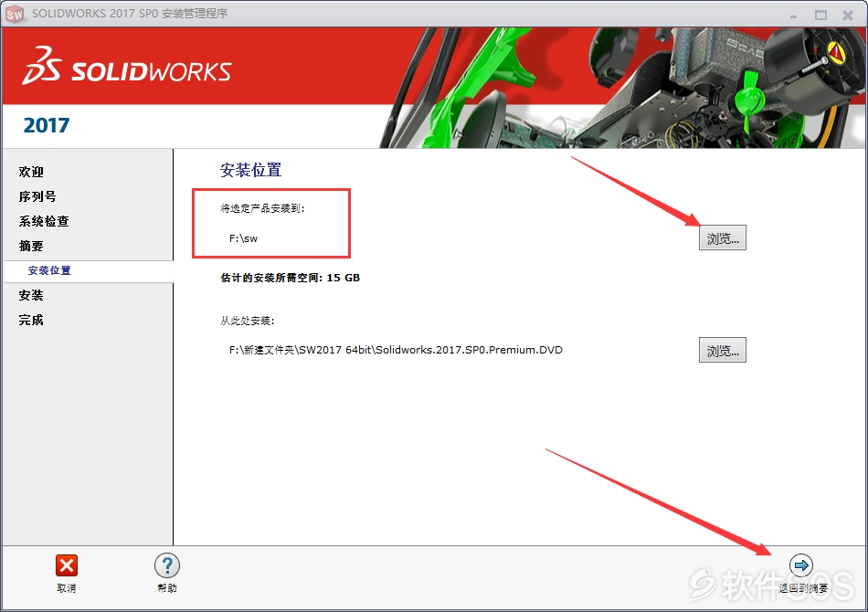Click the 将选定产品安装到 label
The height and width of the screenshot is (612, 868).
point(262,208)
